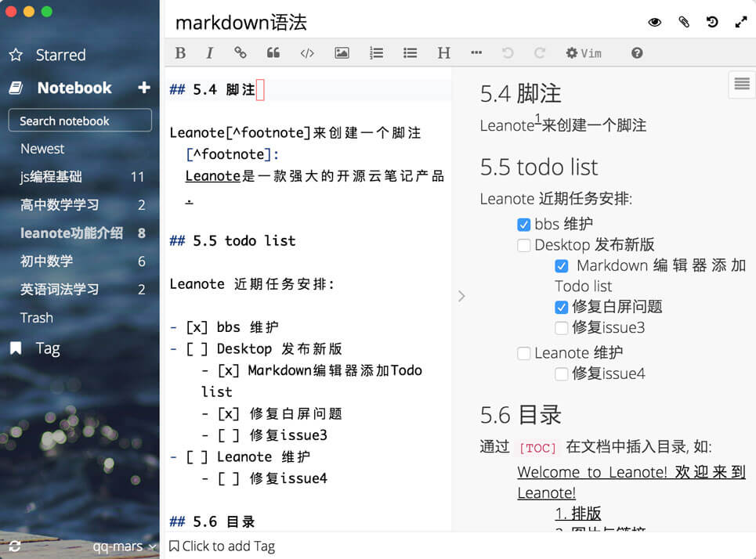The image size is (756, 559).
Task: Insert a hyperlink using the link icon
Action: coord(241,53)
